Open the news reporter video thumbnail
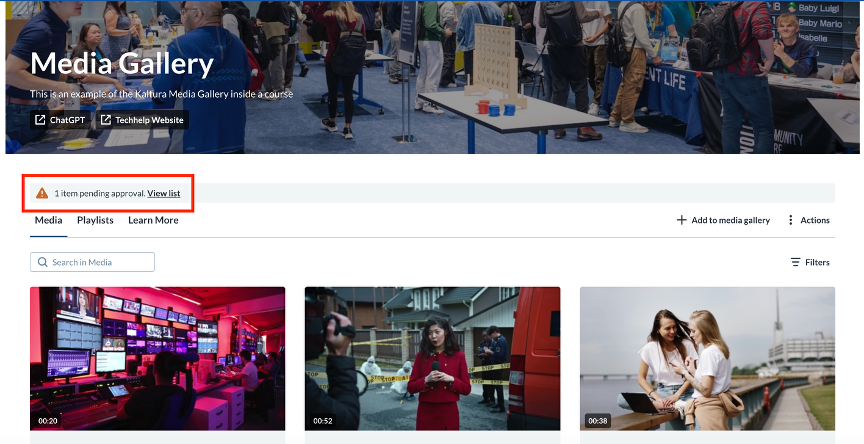864x444 pixels. [433, 359]
